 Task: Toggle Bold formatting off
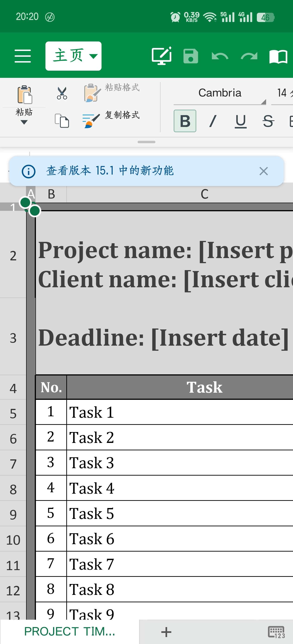[x=185, y=121]
